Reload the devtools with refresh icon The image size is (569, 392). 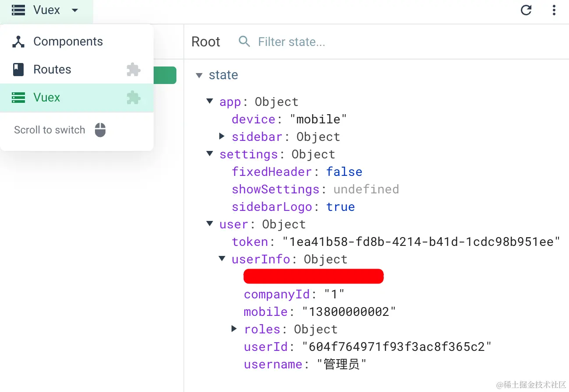click(x=526, y=10)
